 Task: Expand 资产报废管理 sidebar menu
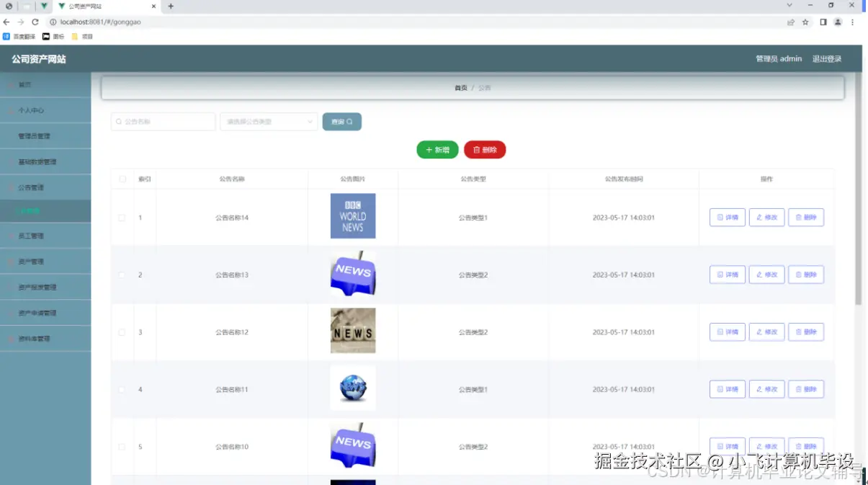point(45,288)
